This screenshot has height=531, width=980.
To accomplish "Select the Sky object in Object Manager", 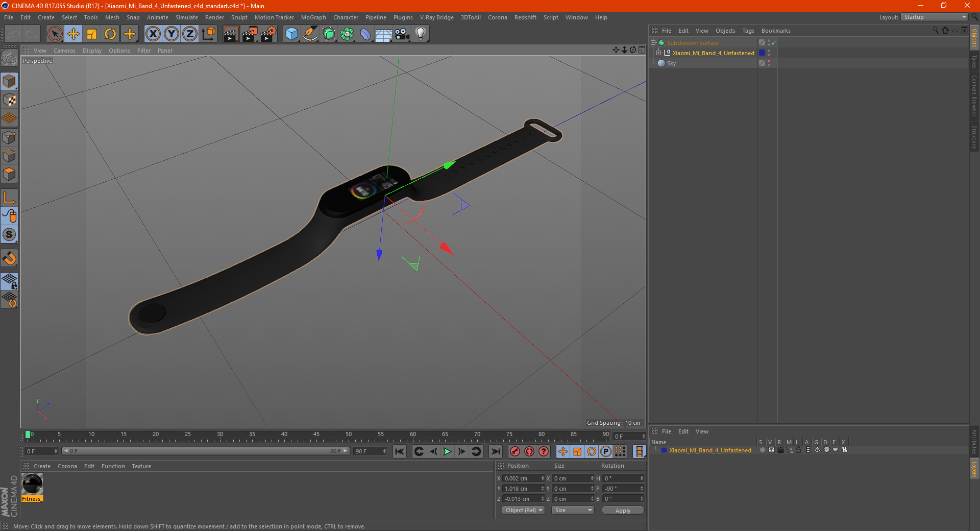I will tap(671, 63).
